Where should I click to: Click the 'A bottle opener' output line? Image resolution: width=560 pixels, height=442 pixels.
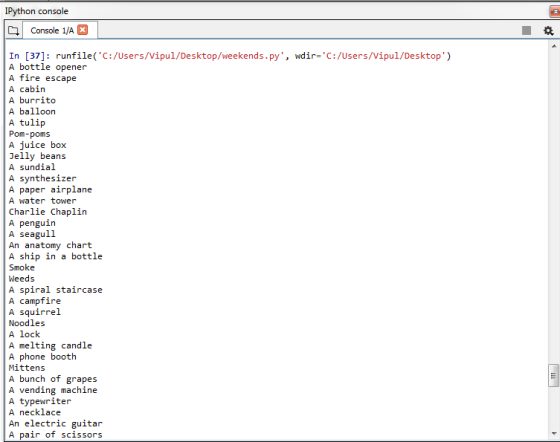pyautogui.click(x=48, y=67)
